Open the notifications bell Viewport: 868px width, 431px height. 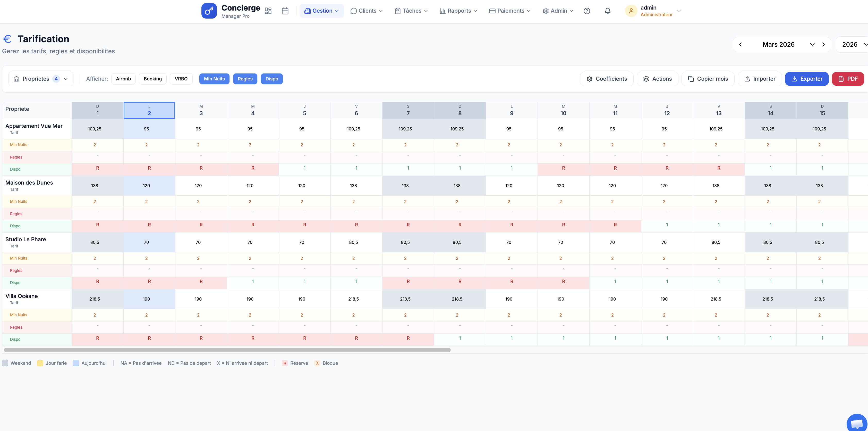click(x=608, y=11)
